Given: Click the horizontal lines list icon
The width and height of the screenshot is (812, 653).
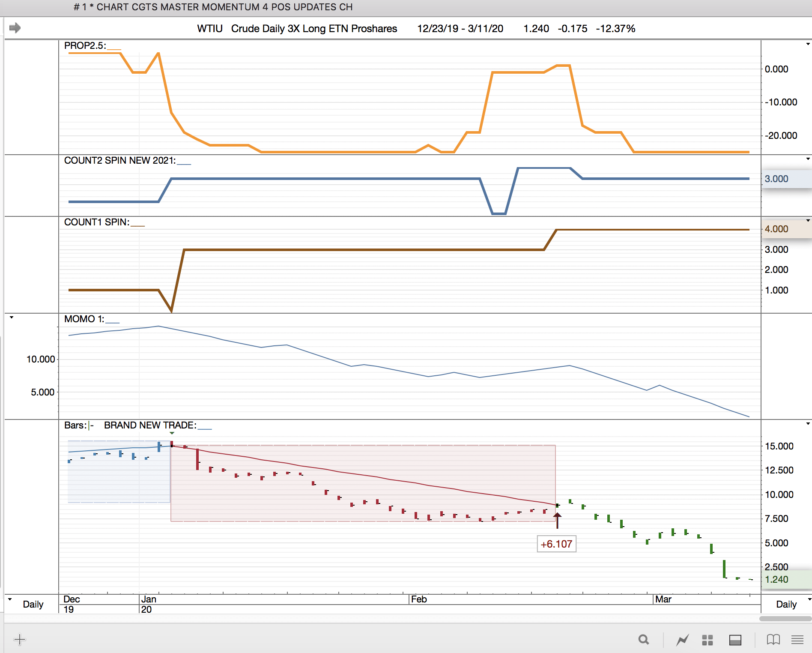Looking at the screenshot, I should 797,640.
